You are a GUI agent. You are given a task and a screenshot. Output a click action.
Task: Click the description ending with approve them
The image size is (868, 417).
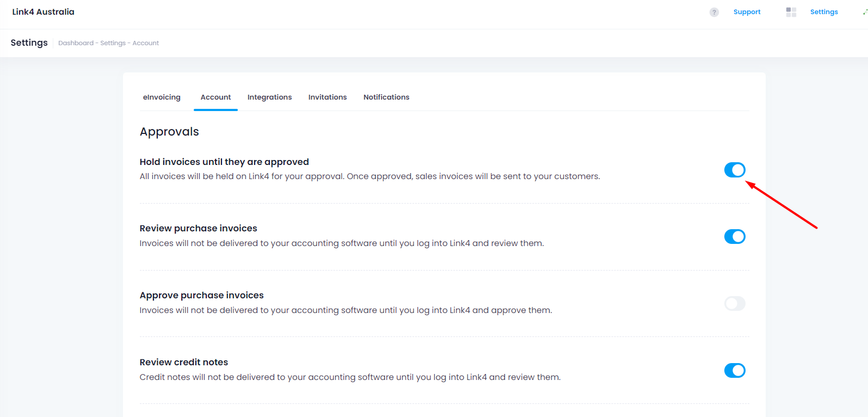point(346,310)
